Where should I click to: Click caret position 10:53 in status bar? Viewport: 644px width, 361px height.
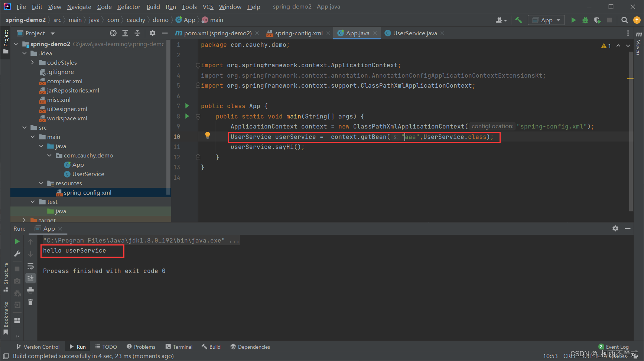click(550, 356)
